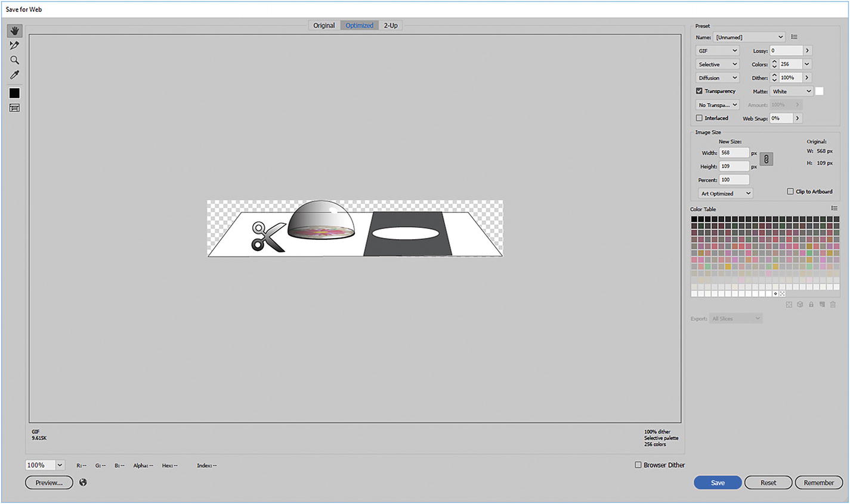Open the Color Table panel menu icon
Viewport: 850px width, 504px height.
(834, 208)
